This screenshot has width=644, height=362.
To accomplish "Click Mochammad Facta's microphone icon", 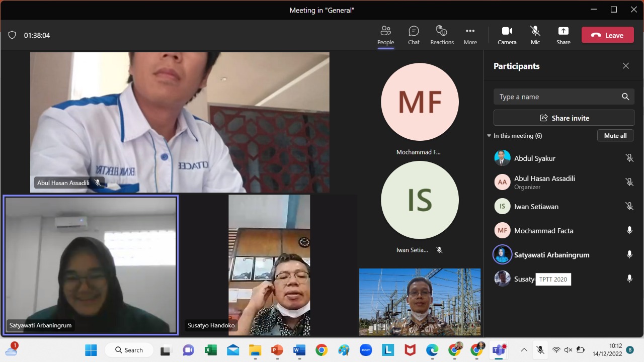I will [x=629, y=231].
